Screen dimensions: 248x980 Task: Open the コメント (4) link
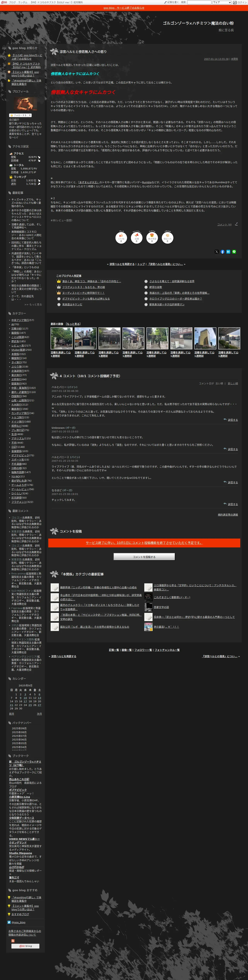click(x=224, y=224)
